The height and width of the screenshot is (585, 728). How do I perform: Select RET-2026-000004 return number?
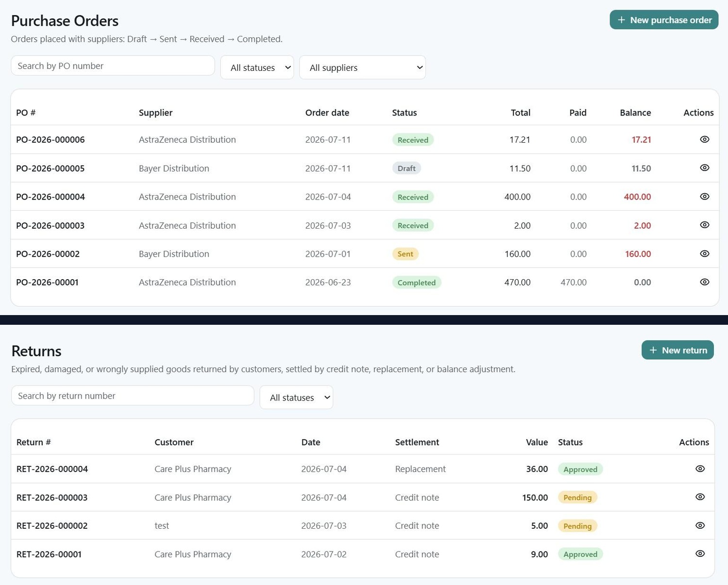pos(52,469)
